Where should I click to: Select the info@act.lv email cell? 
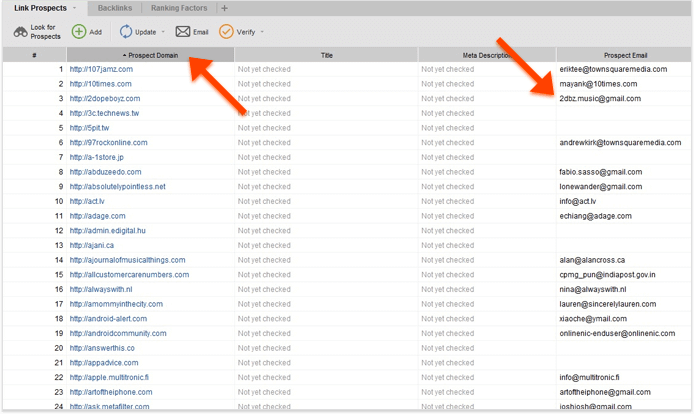coord(580,202)
